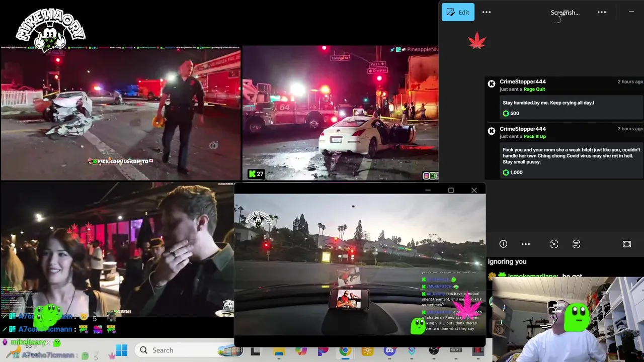This screenshot has width=644, height=362.
Task: Open the Windows Start menu
Action: click(x=122, y=350)
